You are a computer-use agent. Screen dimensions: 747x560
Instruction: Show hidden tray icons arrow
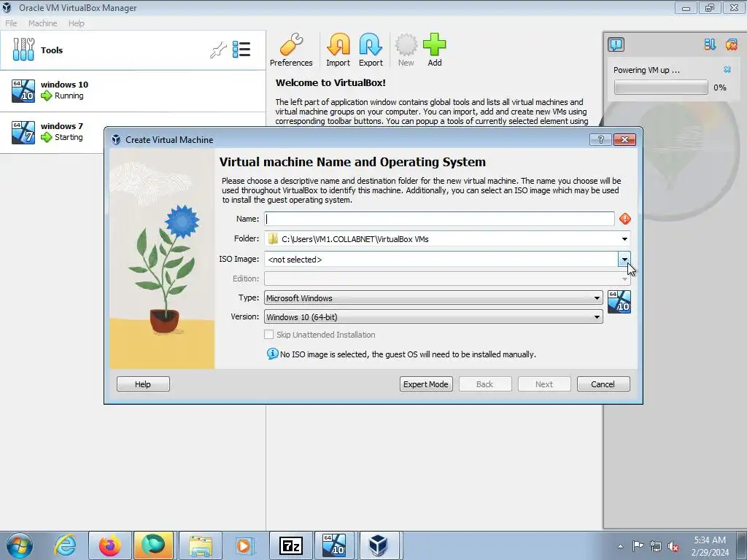click(620, 546)
